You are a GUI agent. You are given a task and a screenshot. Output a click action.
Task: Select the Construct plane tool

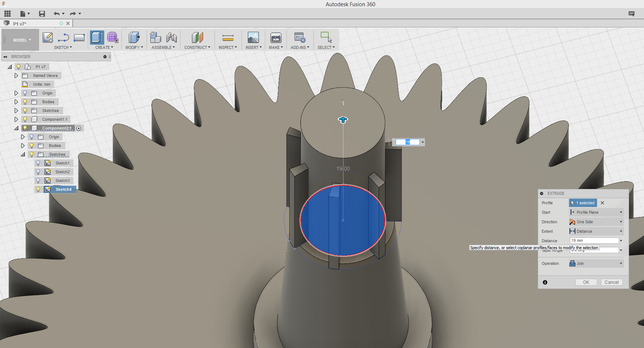pyautogui.click(x=197, y=38)
